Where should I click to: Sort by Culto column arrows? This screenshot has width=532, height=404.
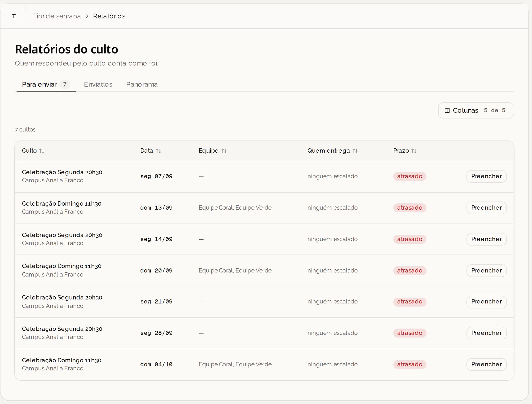click(x=42, y=151)
